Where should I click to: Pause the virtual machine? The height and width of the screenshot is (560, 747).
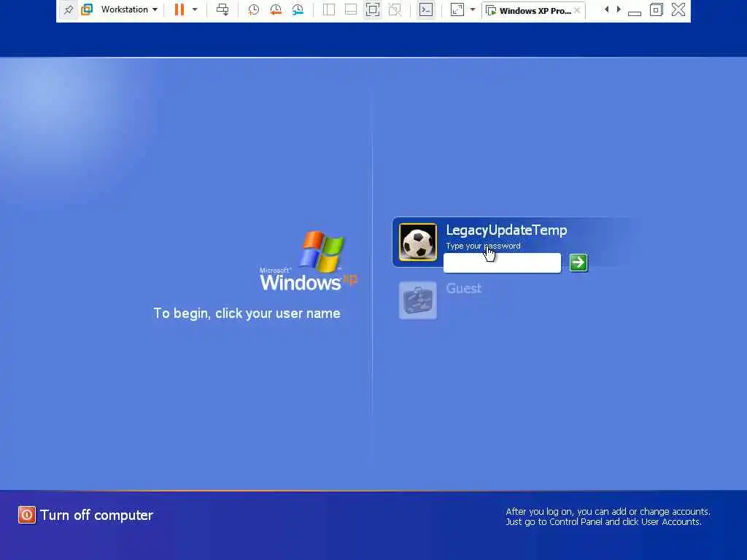click(179, 9)
